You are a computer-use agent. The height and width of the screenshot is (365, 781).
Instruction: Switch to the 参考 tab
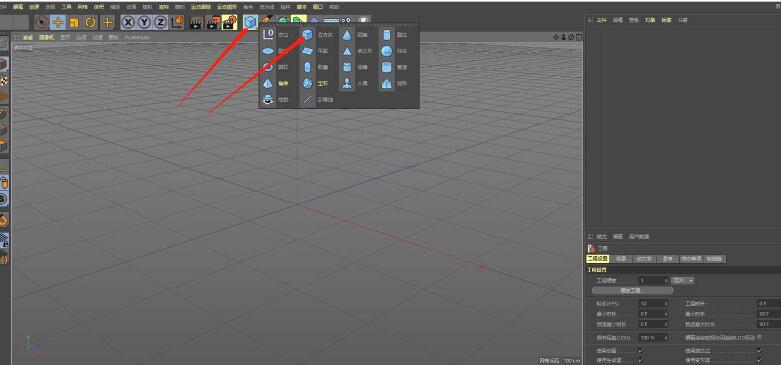coord(667,259)
